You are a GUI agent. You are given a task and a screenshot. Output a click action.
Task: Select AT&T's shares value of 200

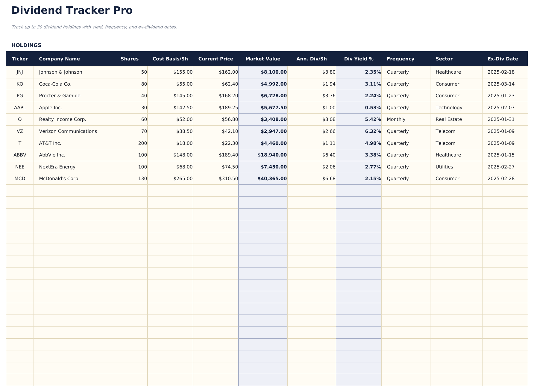(142, 143)
